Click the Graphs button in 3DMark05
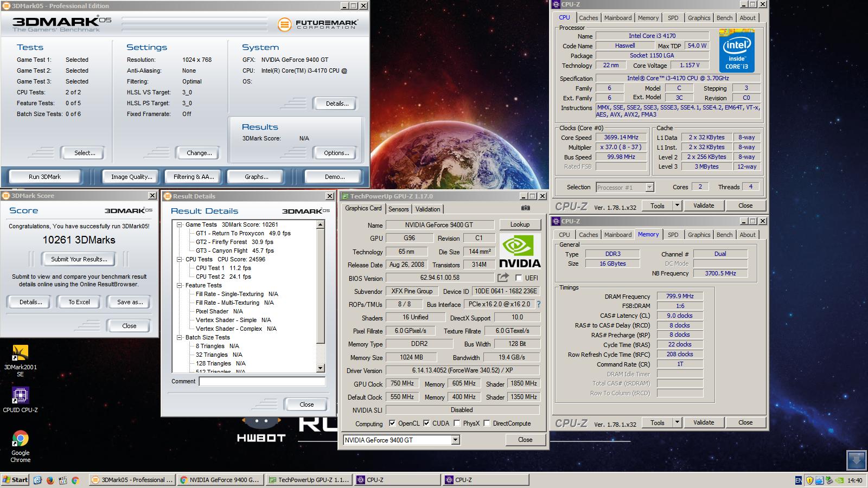The width and height of the screenshot is (868, 488). (x=257, y=177)
